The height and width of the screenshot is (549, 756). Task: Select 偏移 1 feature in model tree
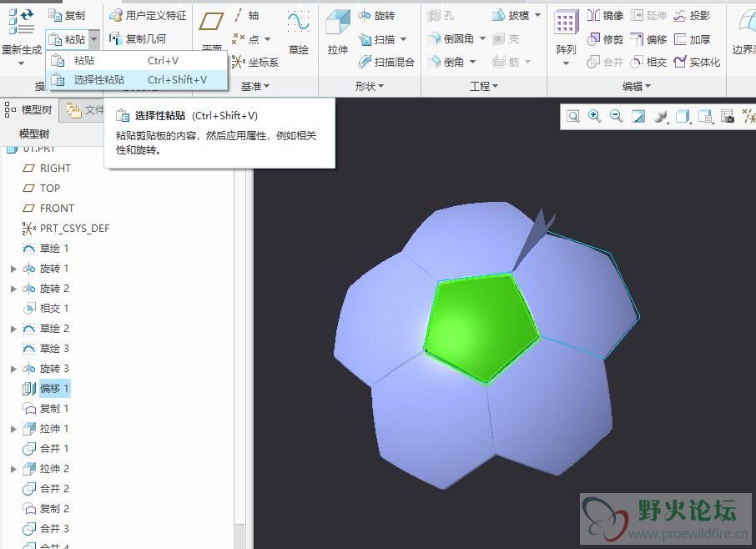[x=46, y=389]
